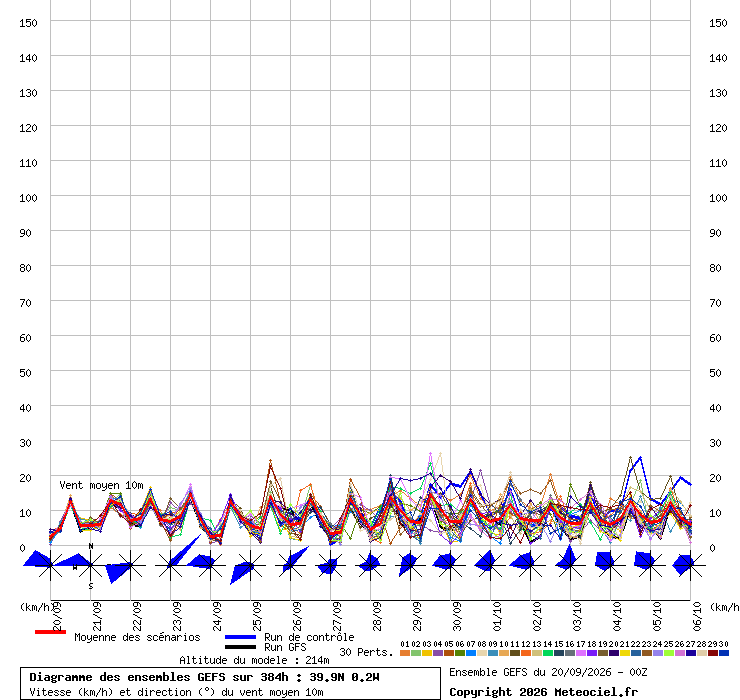This screenshot has height=700, width=740.
Task: Select perturbation 30 blue color swatch
Action: pyautogui.click(x=724, y=653)
